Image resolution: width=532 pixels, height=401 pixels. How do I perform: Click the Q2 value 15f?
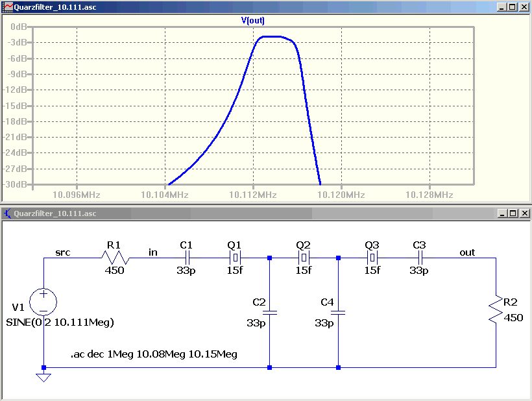point(304,271)
